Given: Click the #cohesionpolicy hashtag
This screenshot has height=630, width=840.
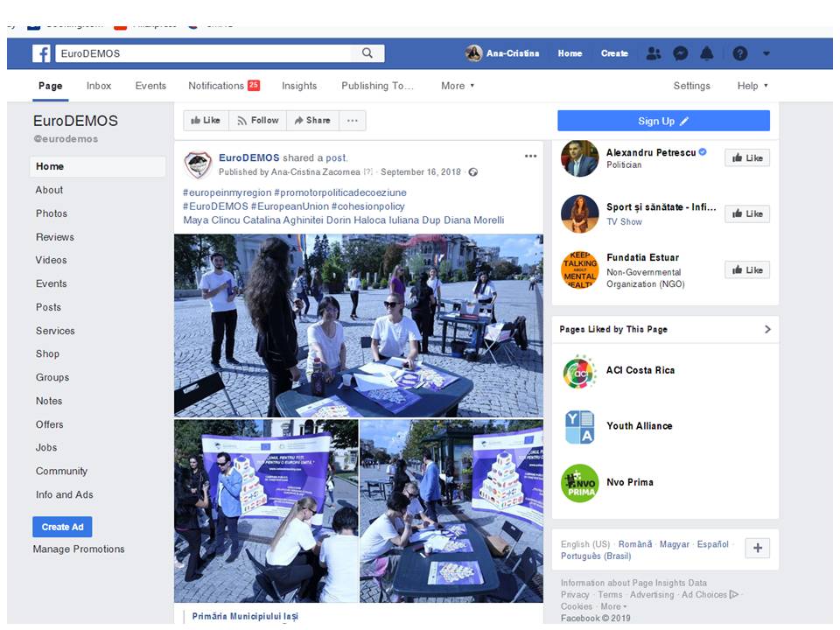Looking at the screenshot, I should 368,206.
